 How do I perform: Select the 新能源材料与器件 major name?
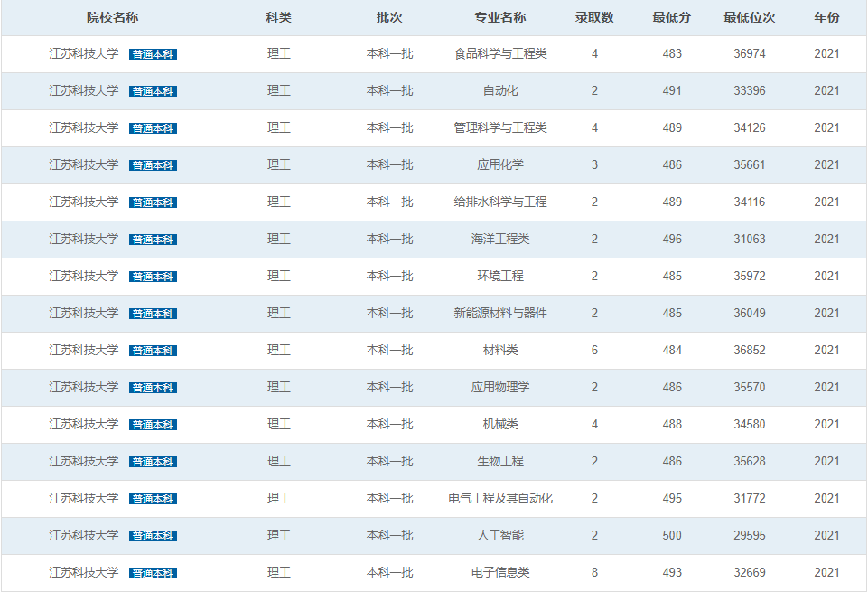click(499, 313)
